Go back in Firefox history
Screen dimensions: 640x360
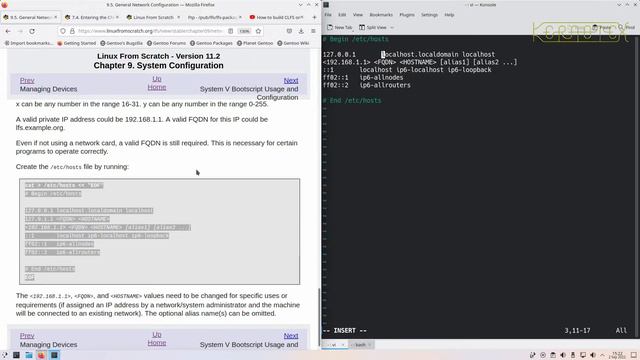pos(8,31)
